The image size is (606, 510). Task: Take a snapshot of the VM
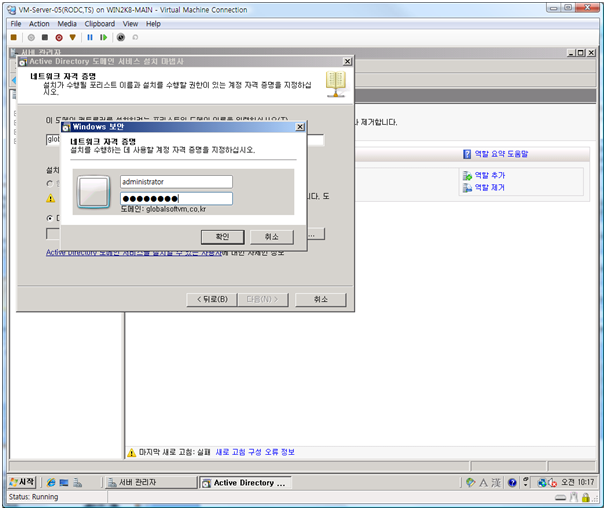click(x=121, y=37)
